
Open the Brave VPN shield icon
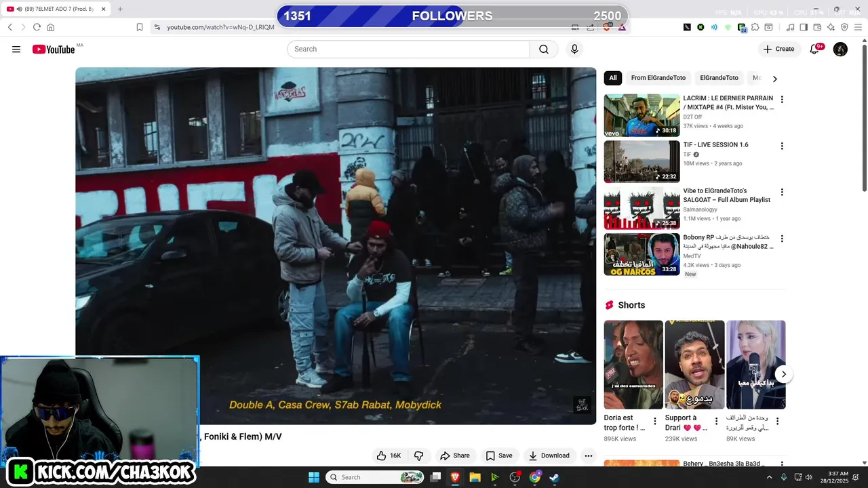tap(844, 27)
